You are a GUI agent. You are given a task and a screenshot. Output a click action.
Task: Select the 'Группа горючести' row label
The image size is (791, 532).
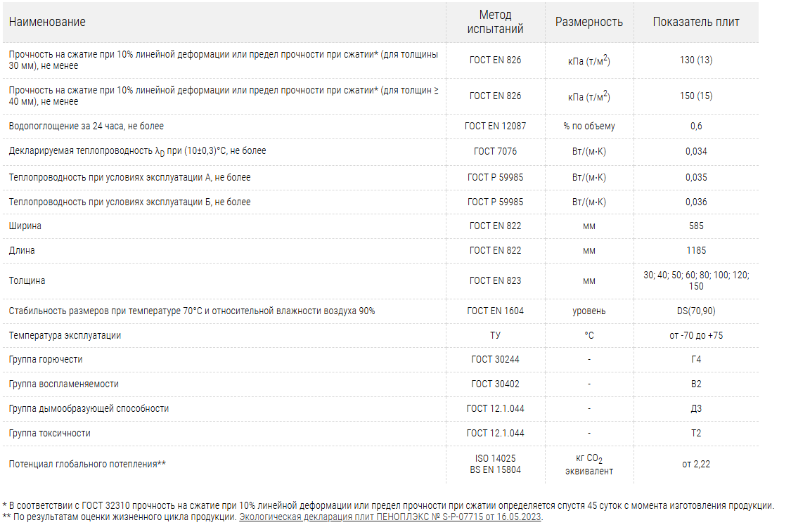46,360
